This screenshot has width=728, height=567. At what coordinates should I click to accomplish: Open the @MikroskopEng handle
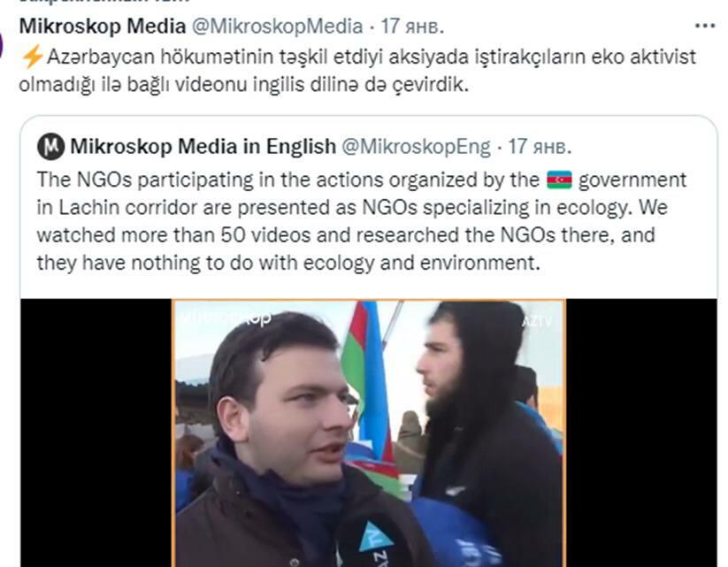point(416,147)
